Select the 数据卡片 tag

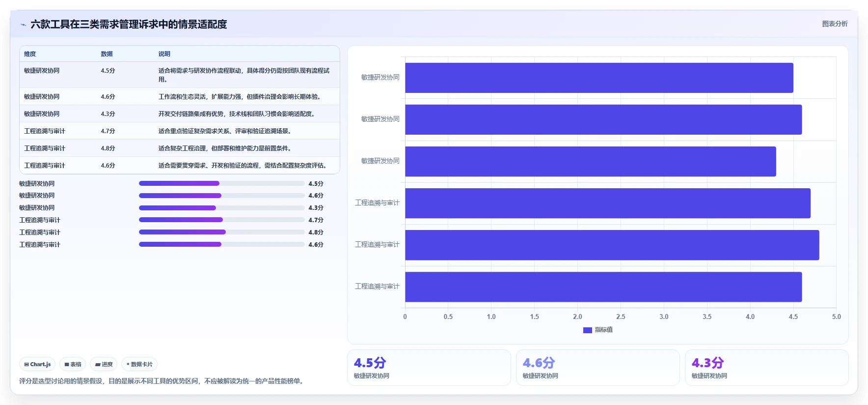pos(139,364)
